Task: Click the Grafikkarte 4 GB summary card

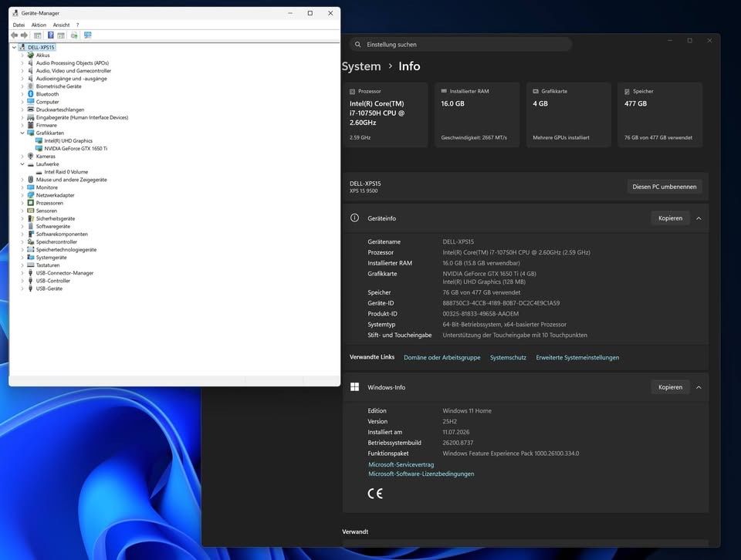Action: pos(569,115)
